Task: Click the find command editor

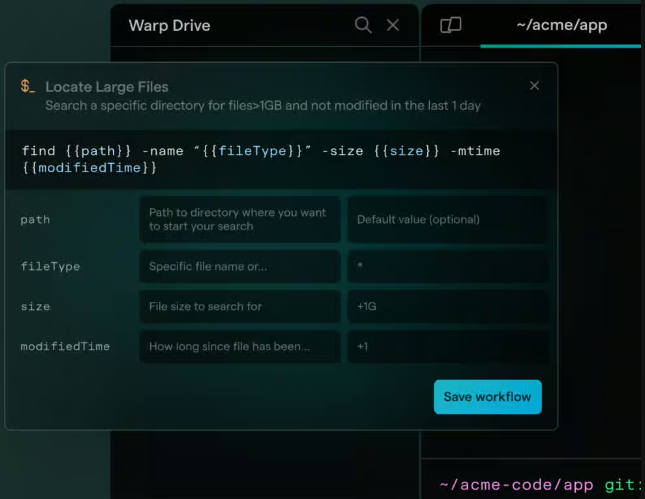Action: (281, 159)
